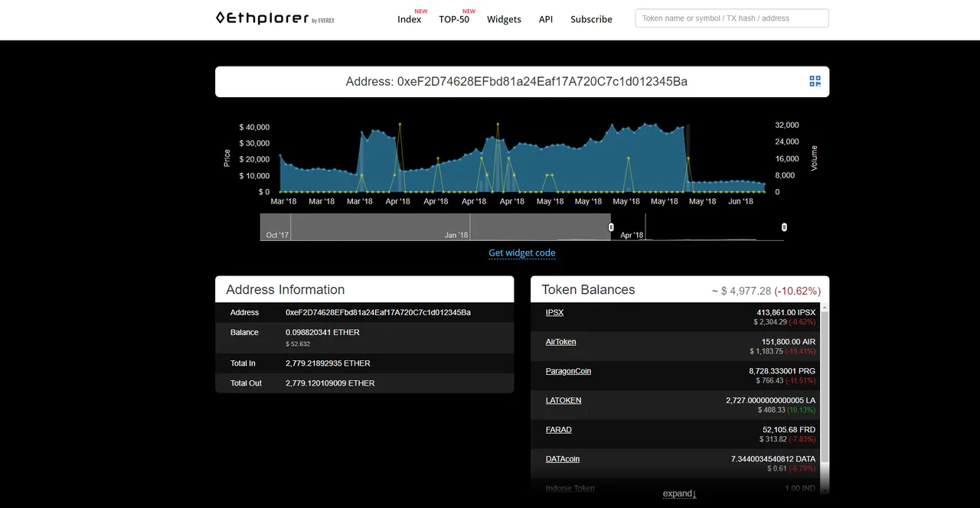Open the API page

546,19
